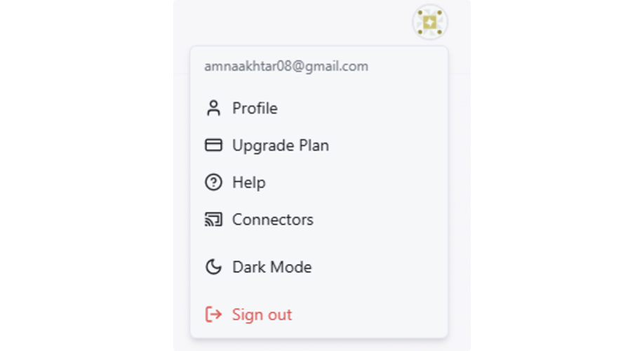Click the "Upgrade Plan" text label
644x351 pixels.
(x=280, y=145)
